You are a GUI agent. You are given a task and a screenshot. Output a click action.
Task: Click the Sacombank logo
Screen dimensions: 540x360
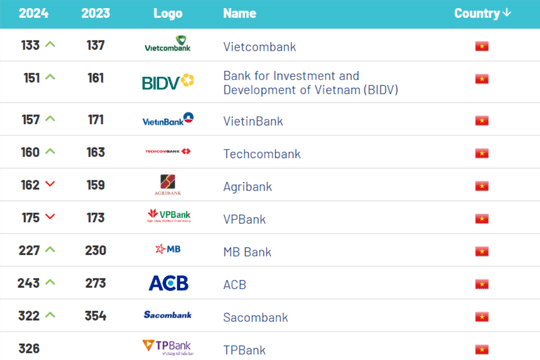pos(167,315)
